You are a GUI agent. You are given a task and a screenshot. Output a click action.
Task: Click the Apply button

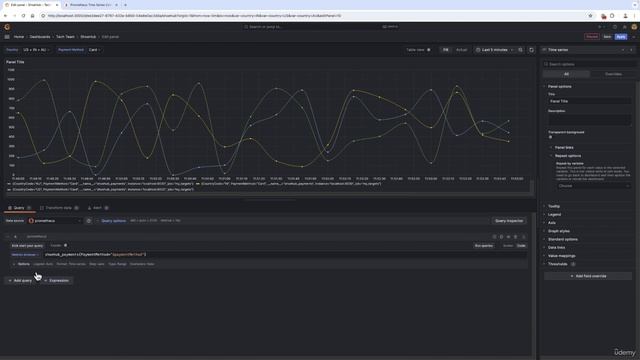(x=621, y=37)
